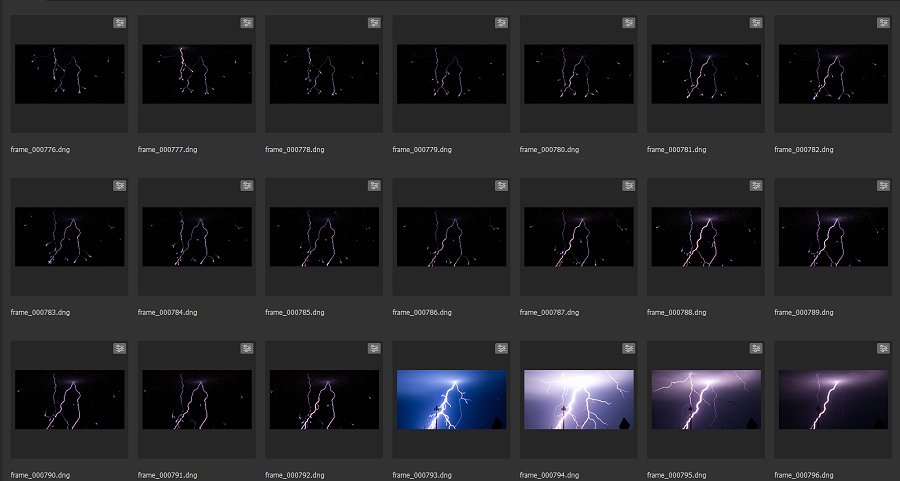The width and height of the screenshot is (900, 481).
Task: Click the filename label frame_000790.dng
Action: tap(40, 475)
